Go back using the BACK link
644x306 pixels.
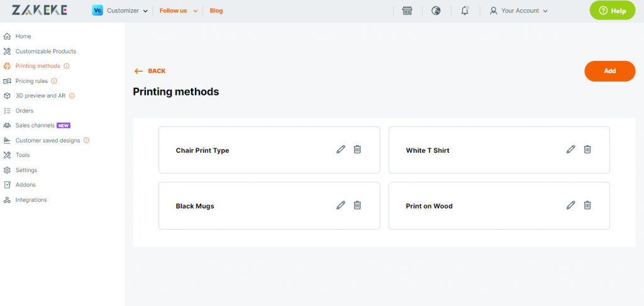[x=150, y=71]
